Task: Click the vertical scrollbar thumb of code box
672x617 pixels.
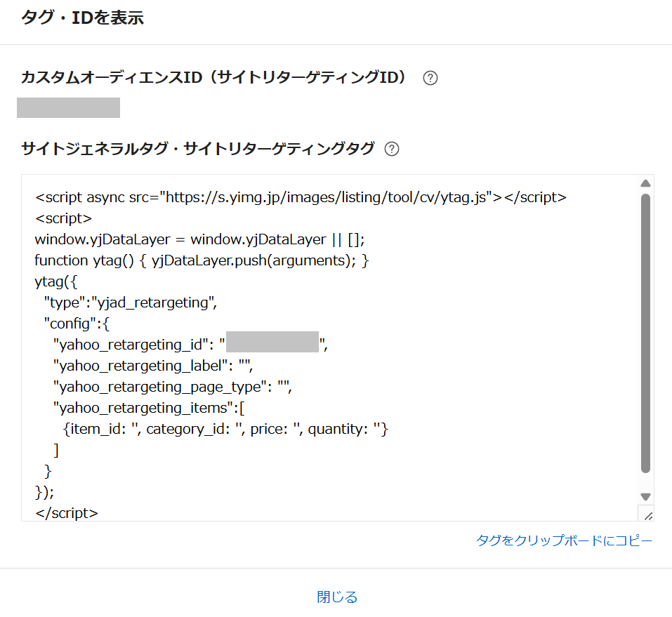Action: coord(645,333)
